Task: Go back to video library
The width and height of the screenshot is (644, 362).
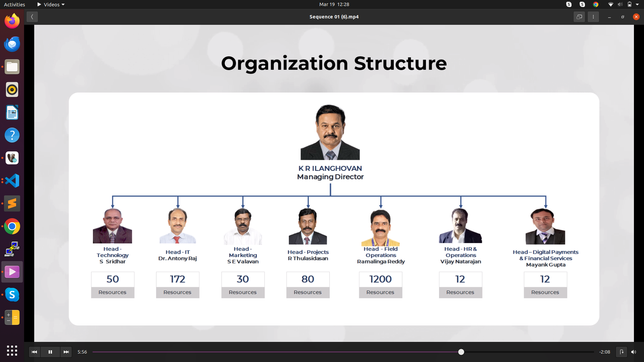Action: coord(32,17)
